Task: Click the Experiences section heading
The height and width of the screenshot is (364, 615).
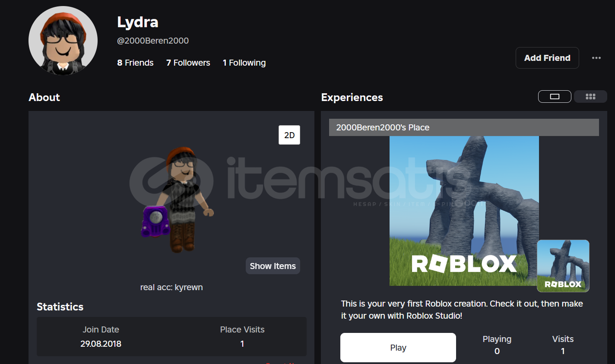Action: (352, 98)
